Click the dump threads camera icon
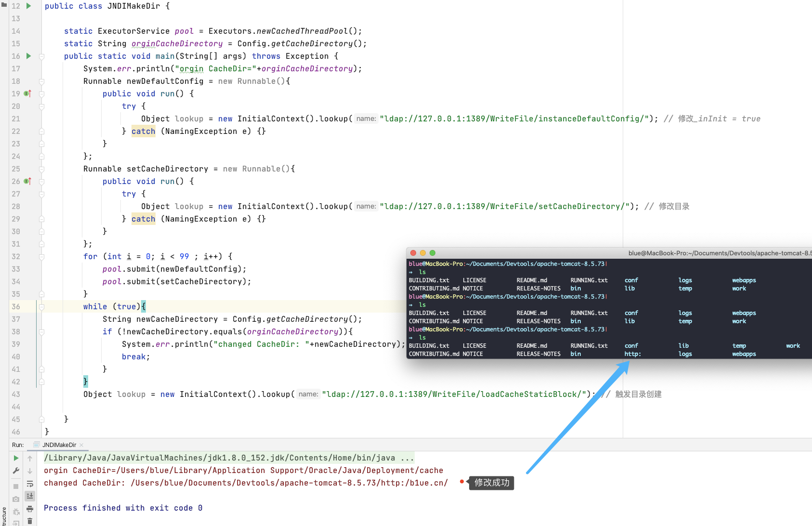This screenshot has width=812, height=526. point(16,499)
